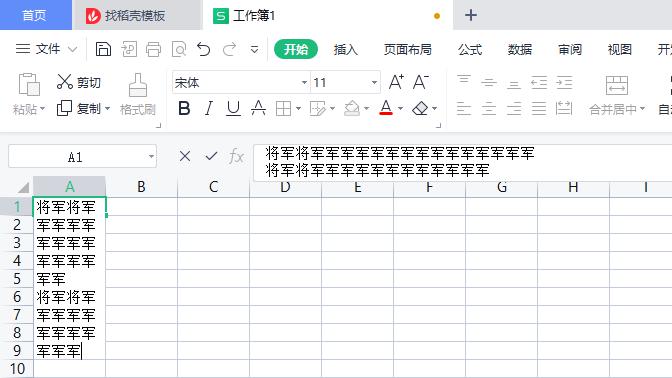This screenshot has width=672, height=378.
Task: Confirm cell entry with checkmark
Action: [211, 156]
